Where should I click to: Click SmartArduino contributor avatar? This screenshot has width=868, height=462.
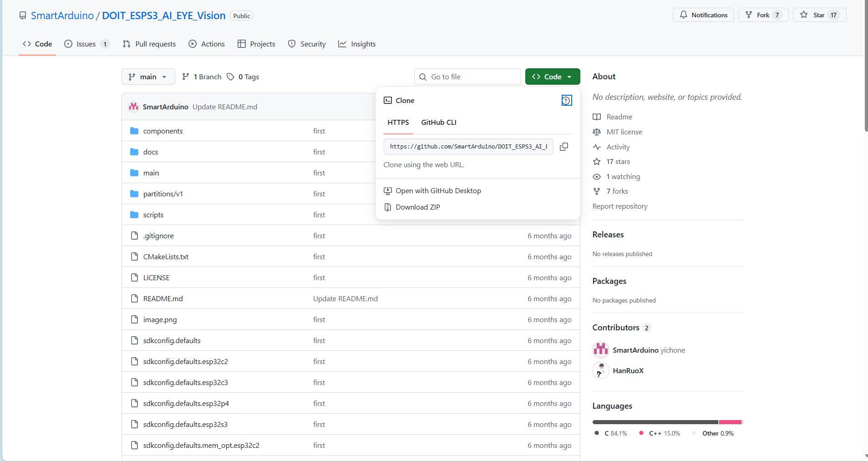[600, 350]
